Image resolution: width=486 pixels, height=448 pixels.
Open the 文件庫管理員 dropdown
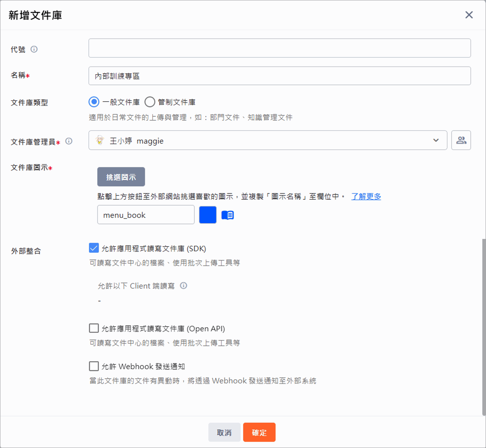[x=436, y=140]
